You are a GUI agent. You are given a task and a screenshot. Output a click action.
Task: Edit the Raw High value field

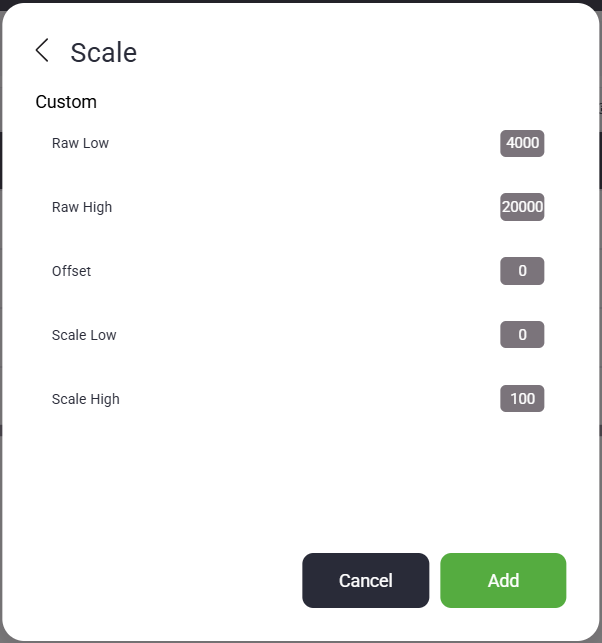522,207
